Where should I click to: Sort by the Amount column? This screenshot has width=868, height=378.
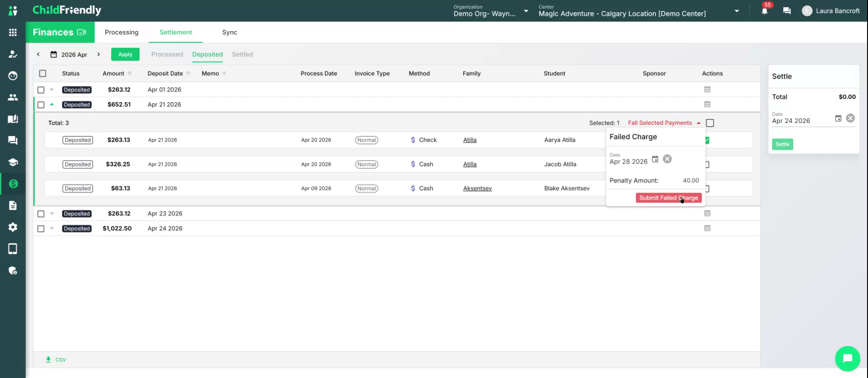117,73
